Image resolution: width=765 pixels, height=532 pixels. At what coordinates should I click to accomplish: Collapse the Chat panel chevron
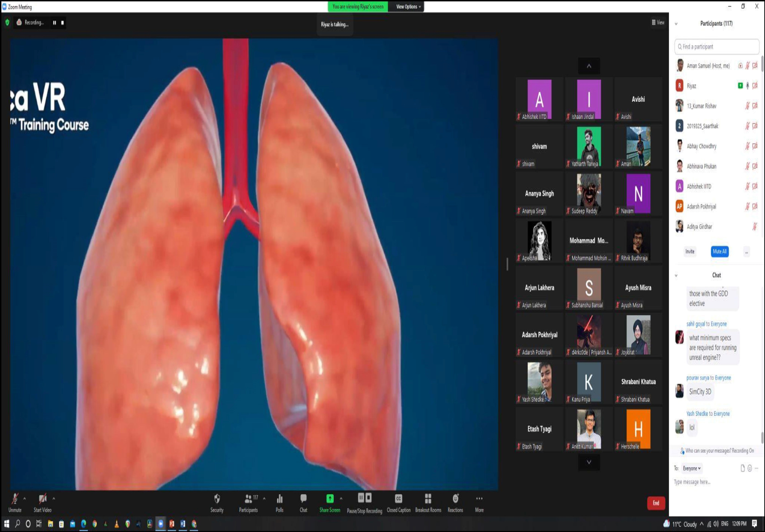[676, 276]
